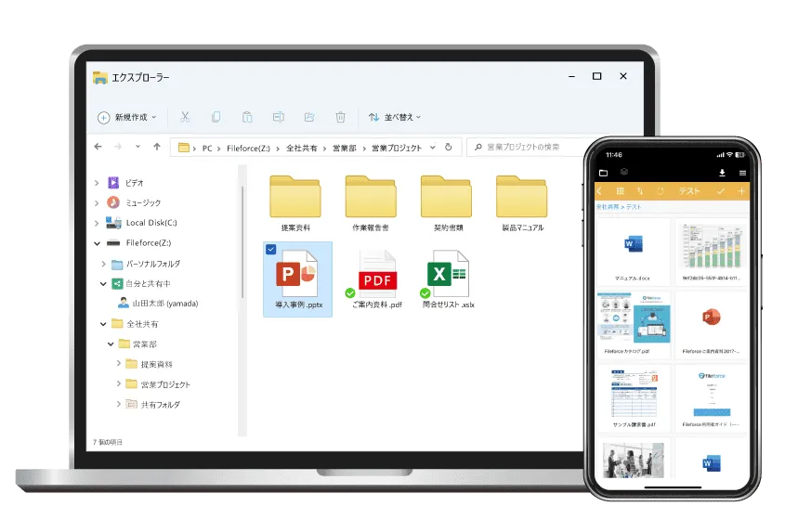The height and width of the screenshot is (532, 785).
Task: Click the 新規作成 button
Action: [127, 117]
